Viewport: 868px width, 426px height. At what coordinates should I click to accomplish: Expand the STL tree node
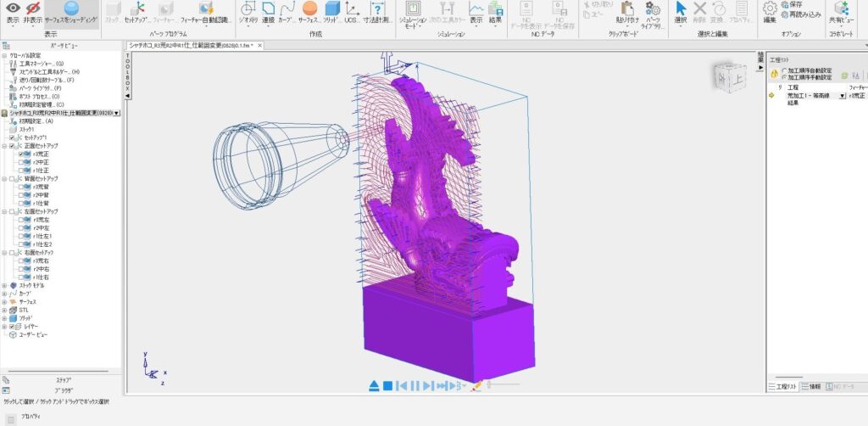(4, 311)
